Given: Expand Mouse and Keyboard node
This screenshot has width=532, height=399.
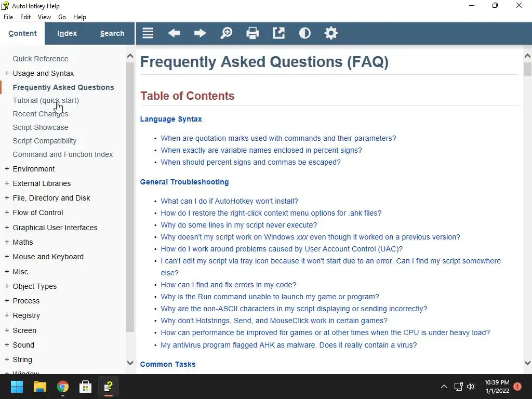Looking at the screenshot, I should click(x=7, y=257).
